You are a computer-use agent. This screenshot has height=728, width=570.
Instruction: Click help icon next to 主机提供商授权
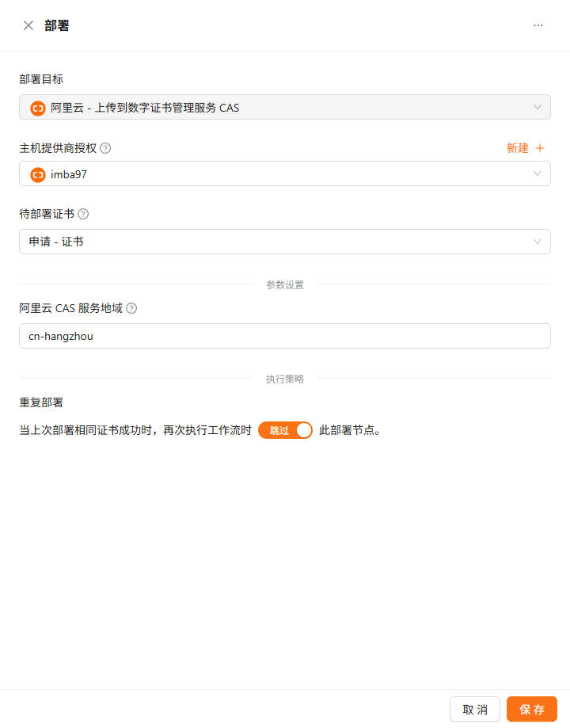tap(105, 148)
